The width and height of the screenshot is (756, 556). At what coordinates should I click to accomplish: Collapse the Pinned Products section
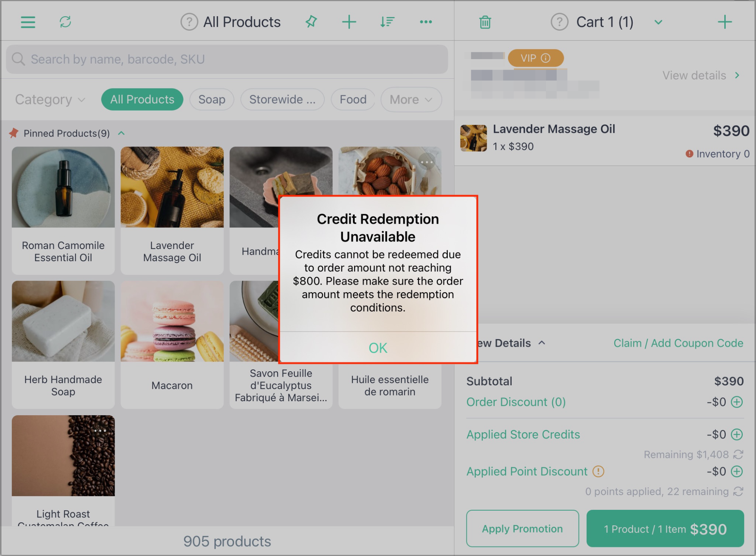(121, 133)
